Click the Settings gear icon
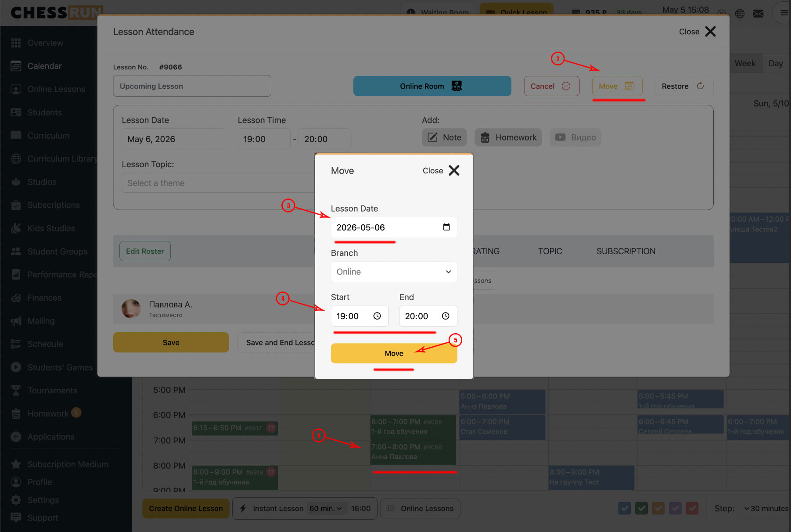The image size is (791, 532). point(16,500)
